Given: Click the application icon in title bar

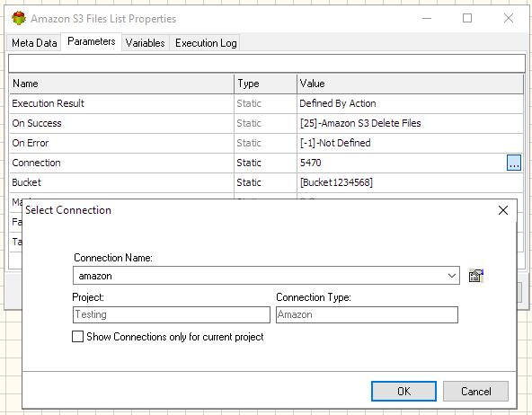Looking at the screenshot, I should click(19, 18).
